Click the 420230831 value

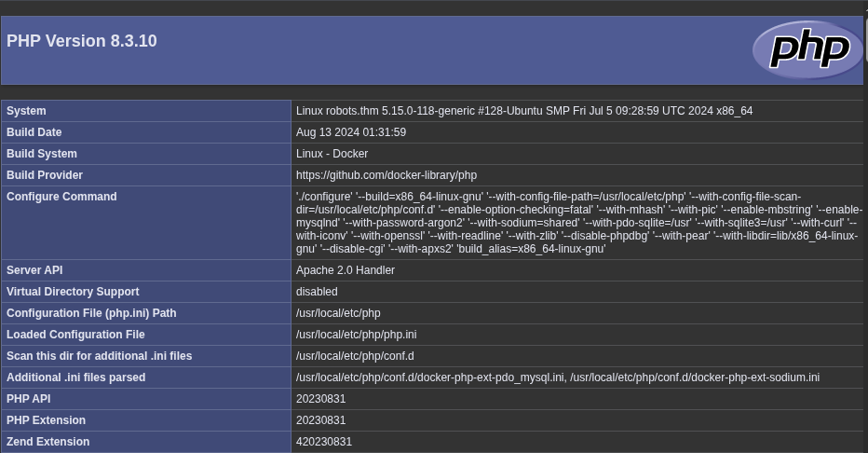(324, 442)
